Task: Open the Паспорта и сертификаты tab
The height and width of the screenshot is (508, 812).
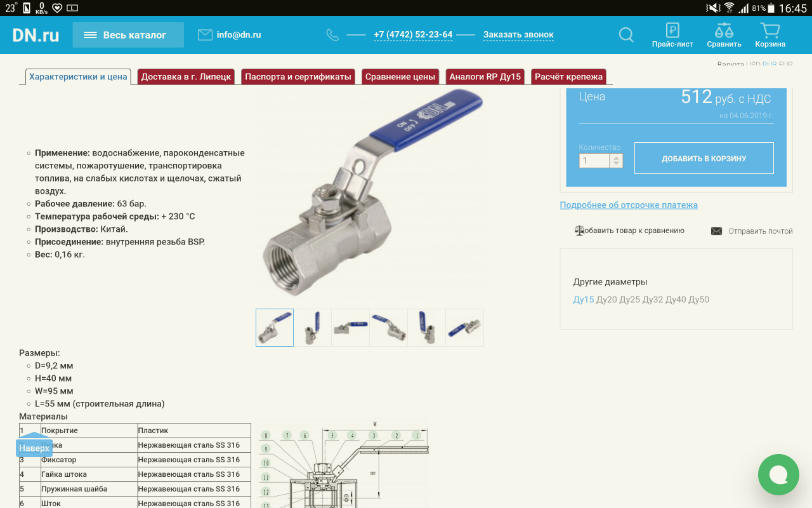Action: click(298, 77)
